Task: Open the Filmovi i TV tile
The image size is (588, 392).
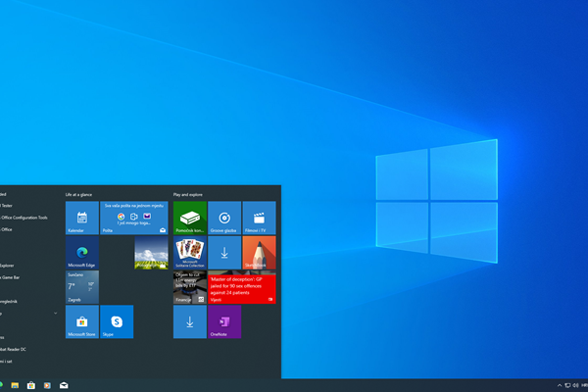Action: (x=259, y=218)
